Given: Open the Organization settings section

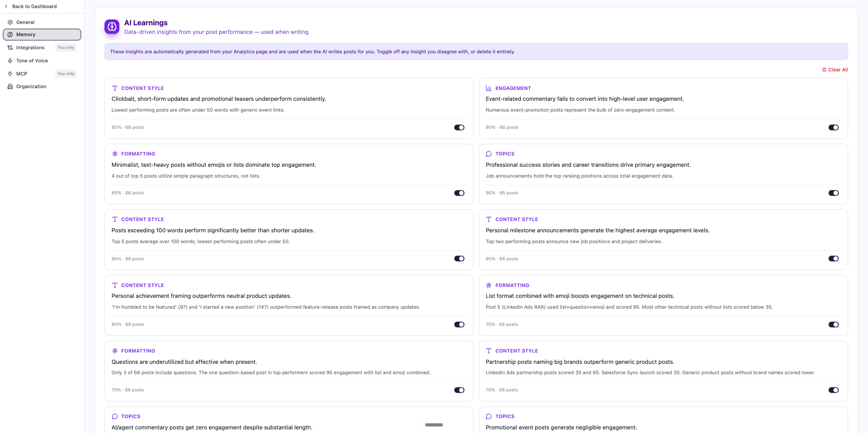Looking at the screenshot, I should 42,86.
